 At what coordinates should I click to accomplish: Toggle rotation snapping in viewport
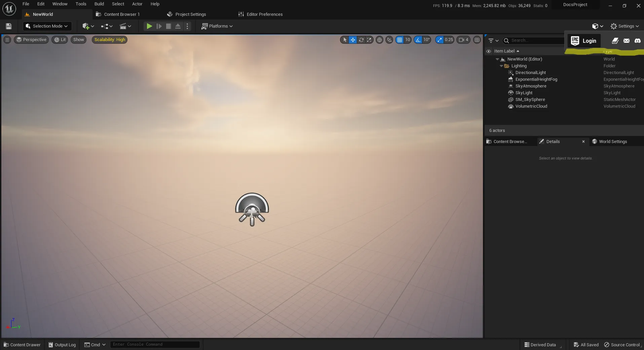[417, 40]
